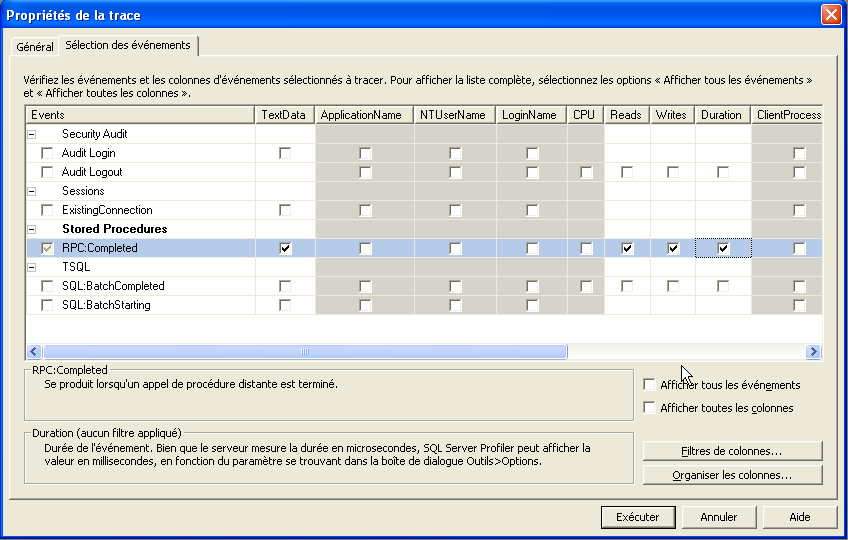
Task: Toggle 'Afficher toutes les colonnes' checkbox
Action: pos(650,408)
